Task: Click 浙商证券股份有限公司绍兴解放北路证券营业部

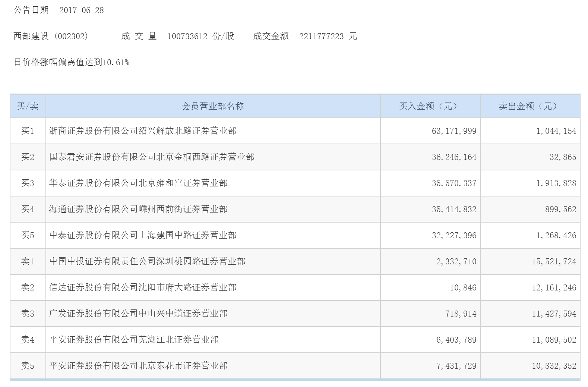Action: [x=143, y=131]
